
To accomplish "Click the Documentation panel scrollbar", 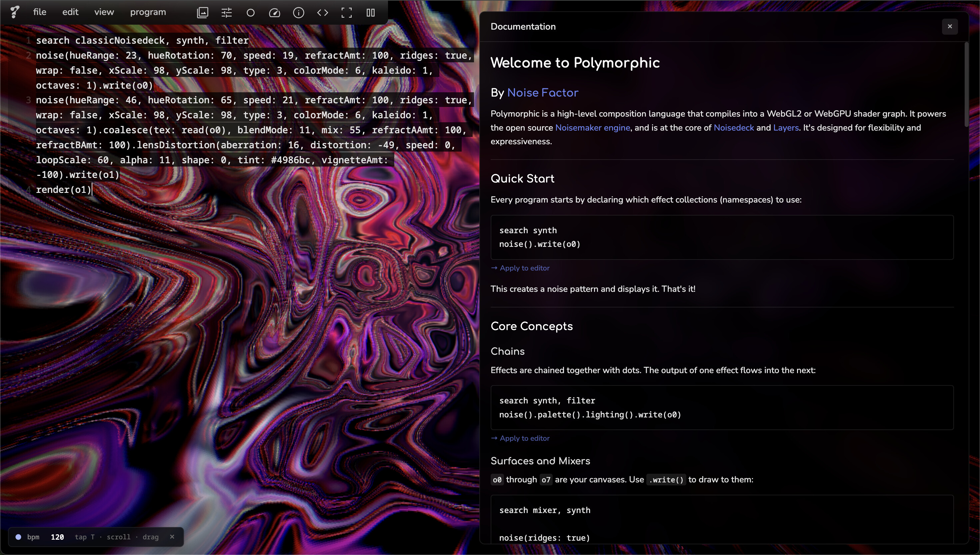I will pos(966,85).
